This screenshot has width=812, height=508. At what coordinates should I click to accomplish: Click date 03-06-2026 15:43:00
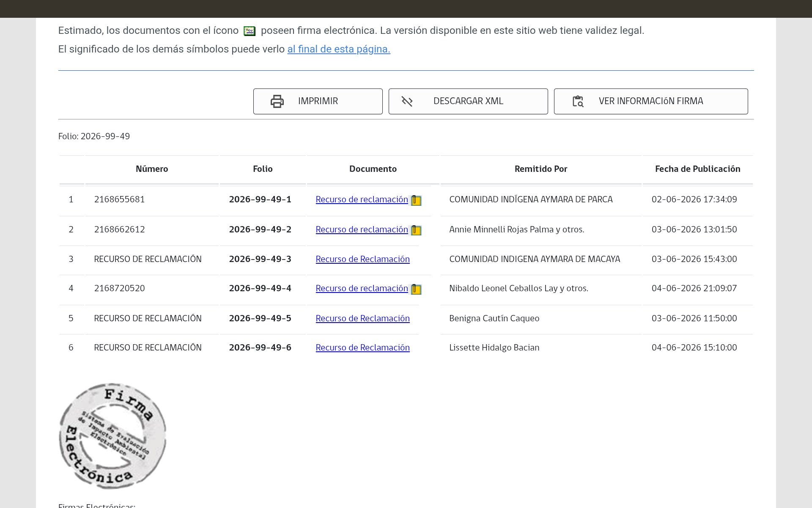click(694, 259)
